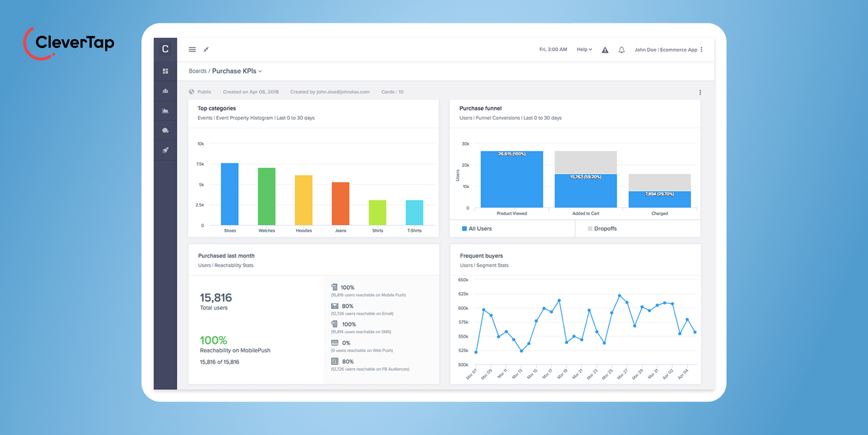This screenshot has width=868, height=435.
Task: Toggle the Dropoffs legend item
Action: click(602, 229)
